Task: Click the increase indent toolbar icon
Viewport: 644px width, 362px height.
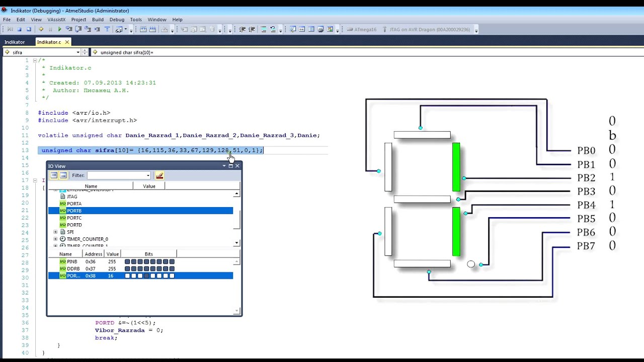Action: pyautogui.click(x=252, y=29)
